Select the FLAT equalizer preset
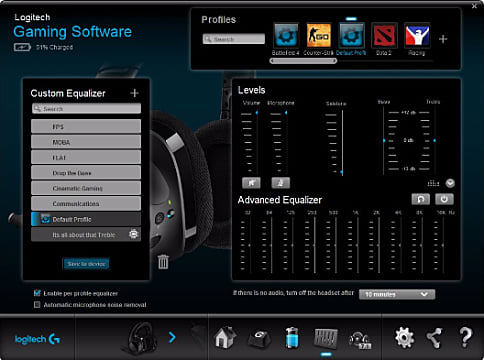This screenshot has width=484, height=360. coord(86,157)
